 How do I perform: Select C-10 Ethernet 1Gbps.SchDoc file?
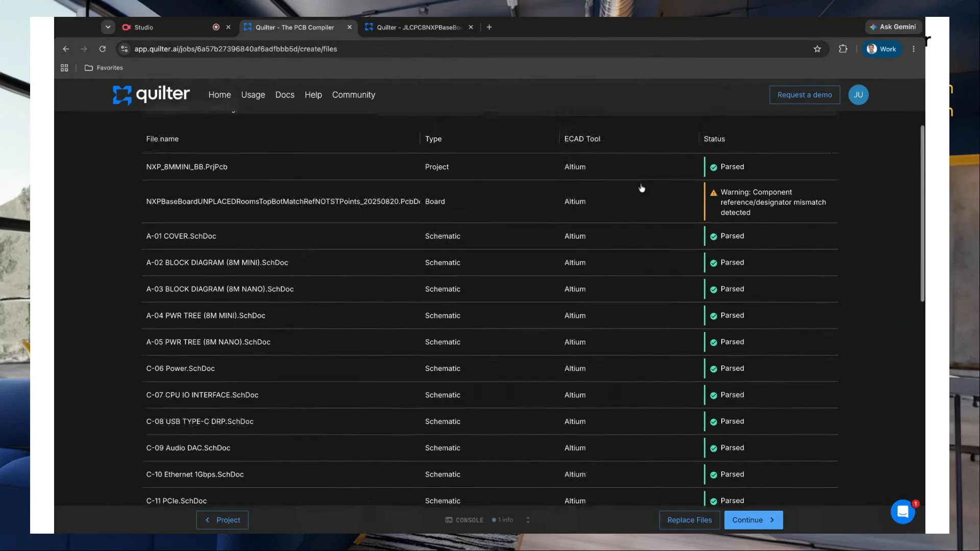coord(195,474)
